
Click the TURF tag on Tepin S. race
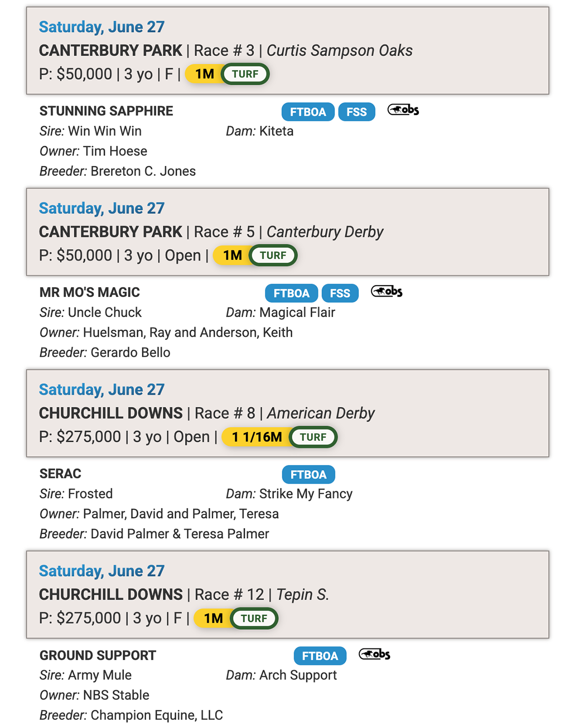pyautogui.click(x=254, y=618)
